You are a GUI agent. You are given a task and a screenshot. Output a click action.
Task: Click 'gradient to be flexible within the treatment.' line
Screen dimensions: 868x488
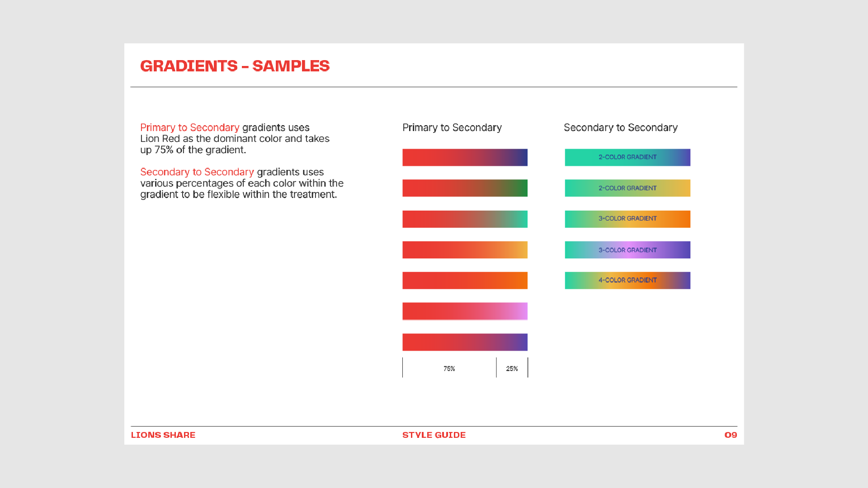point(239,194)
